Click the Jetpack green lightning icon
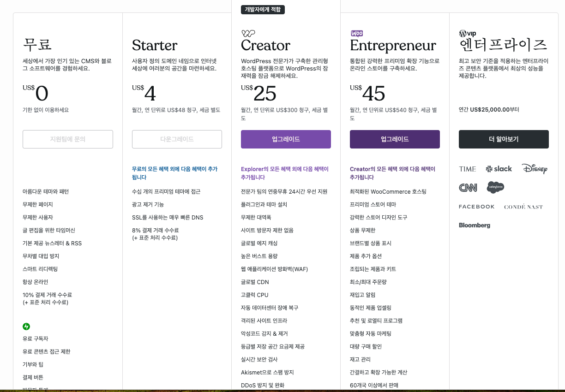Image resolution: width=565 pixels, height=392 pixels. click(26, 327)
